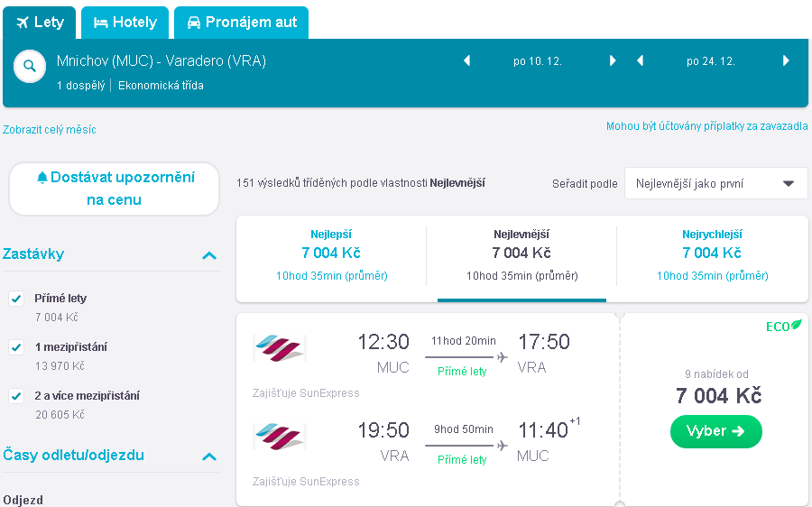The image size is (812, 507).
Task: Move return date forward one day
Action: point(786,60)
